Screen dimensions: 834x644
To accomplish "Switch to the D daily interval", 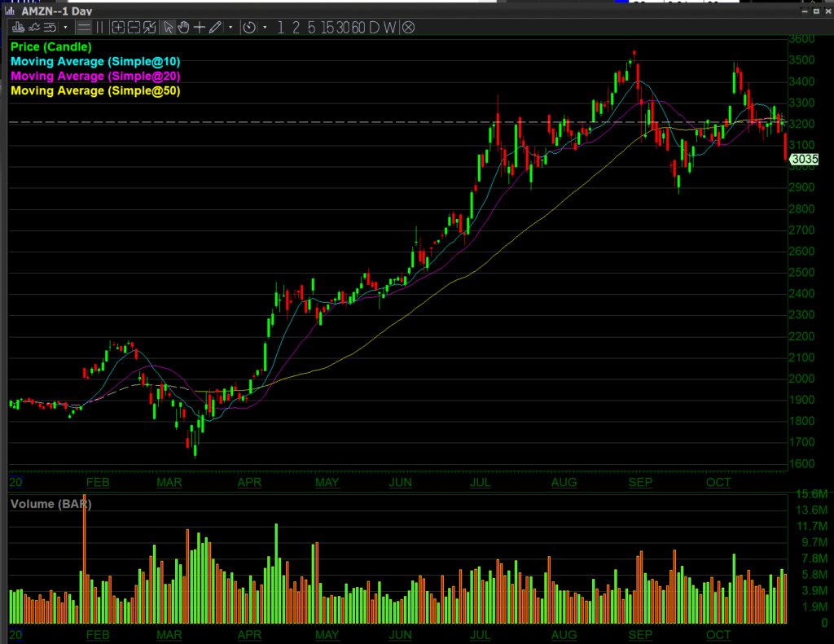I will [374, 28].
